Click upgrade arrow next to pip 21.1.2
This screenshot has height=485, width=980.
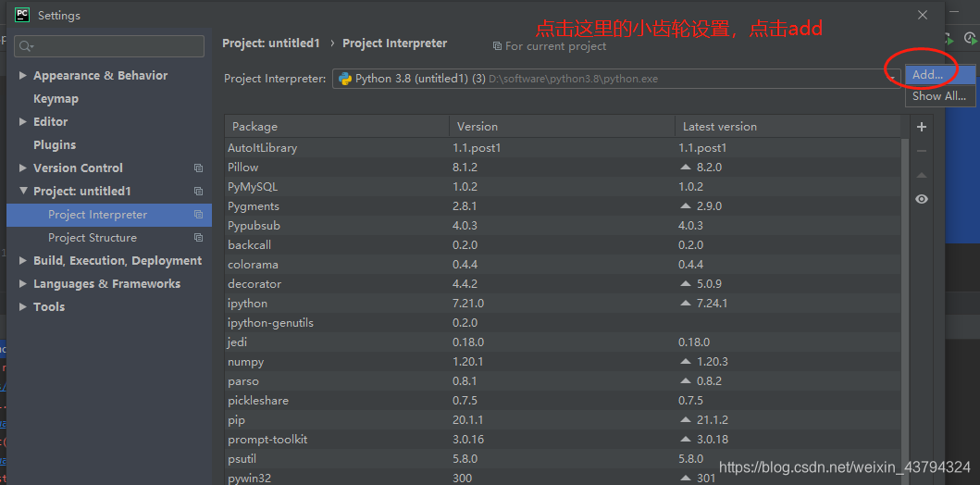click(685, 420)
